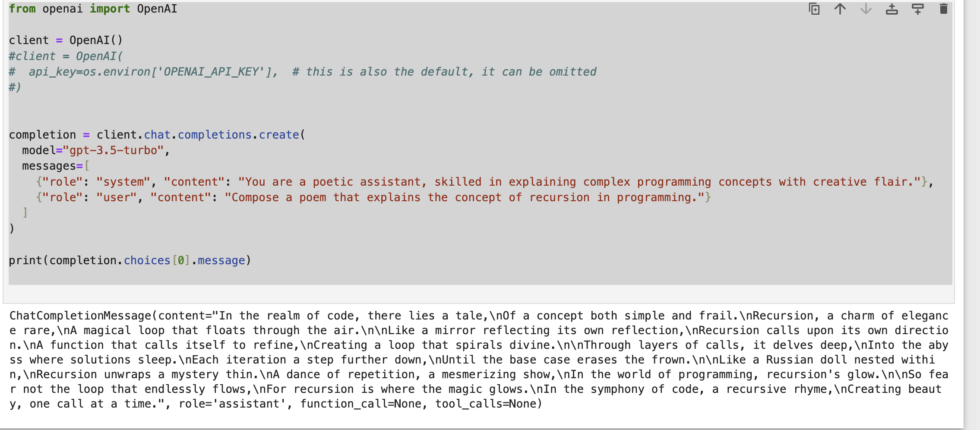This screenshot has height=430, width=980.
Task: Click "tool_calls=None" at the output end
Action: [x=488, y=404]
